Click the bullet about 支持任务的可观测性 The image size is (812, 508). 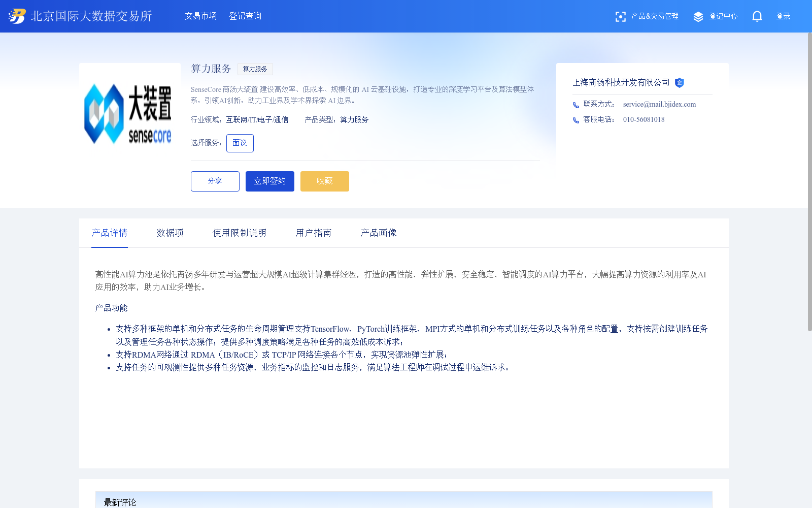pos(314,367)
